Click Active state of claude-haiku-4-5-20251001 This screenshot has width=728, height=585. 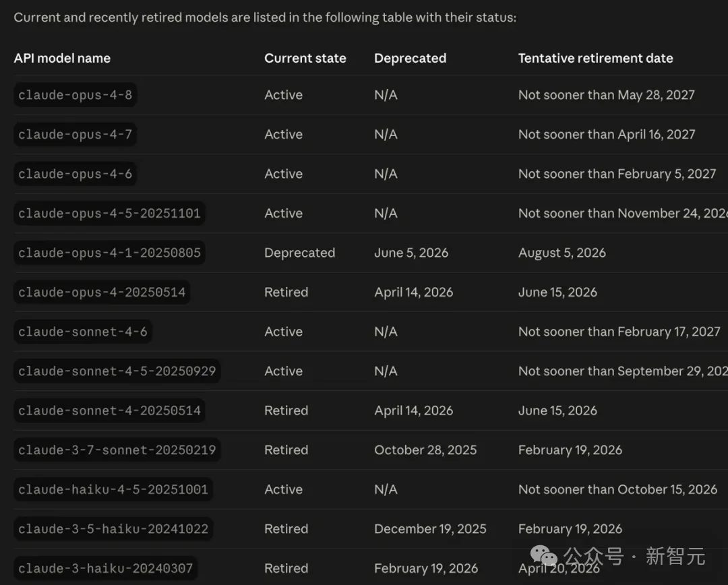283,489
